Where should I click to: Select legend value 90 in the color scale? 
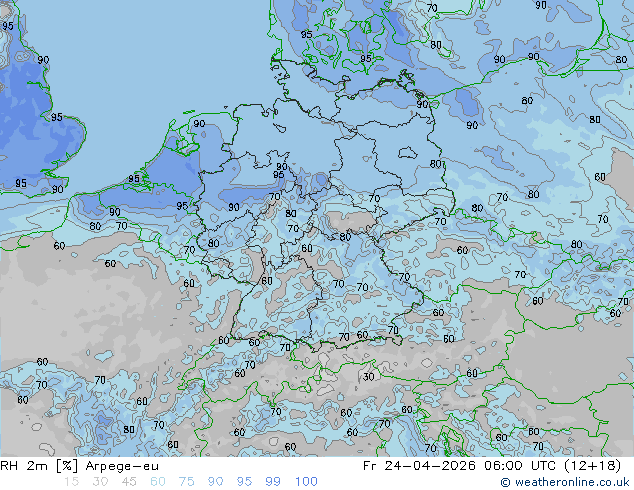tap(215, 482)
